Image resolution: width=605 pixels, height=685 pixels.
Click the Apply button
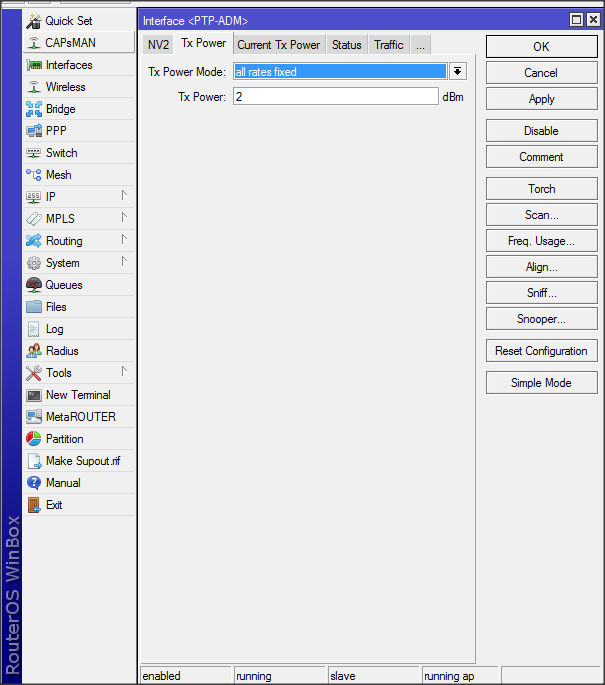point(542,99)
